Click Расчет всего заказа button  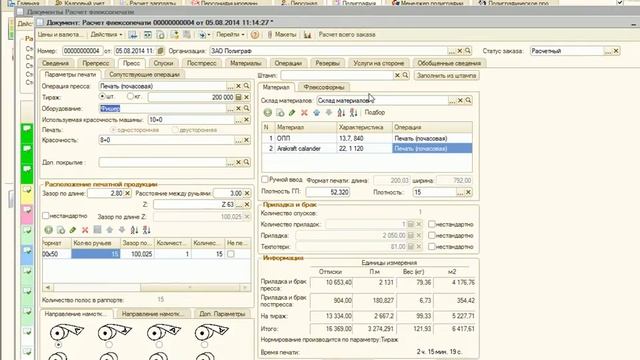(347, 35)
